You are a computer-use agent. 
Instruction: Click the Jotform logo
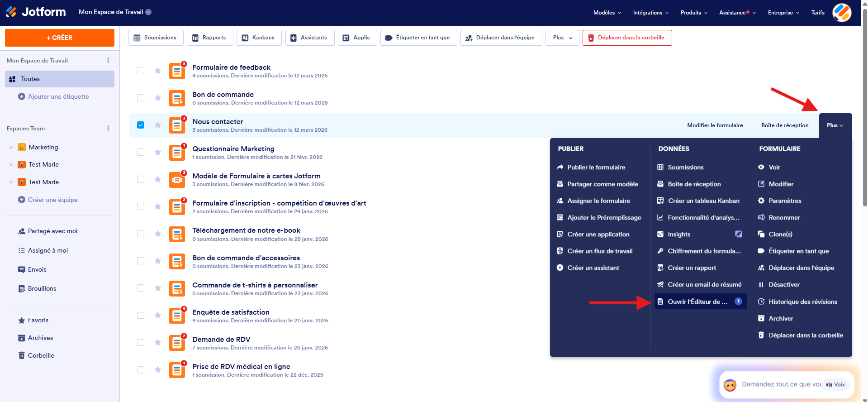click(x=36, y=12)
